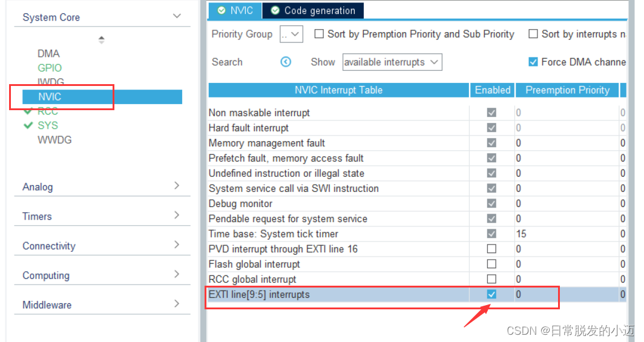Click the green checkmark icon beside RCC
This screenshot has height=342, width=644.
click(x=28, y=111)
